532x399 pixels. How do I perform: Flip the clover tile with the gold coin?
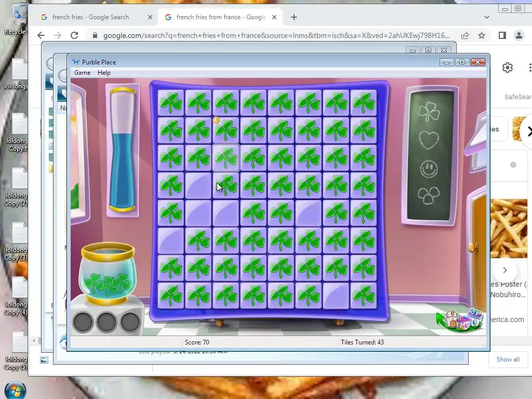coord(225,130)
